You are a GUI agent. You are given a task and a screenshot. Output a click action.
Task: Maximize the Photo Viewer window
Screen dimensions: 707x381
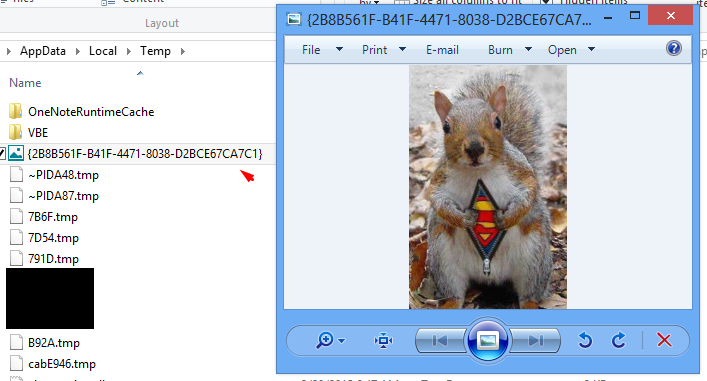(x=634, y=16)
